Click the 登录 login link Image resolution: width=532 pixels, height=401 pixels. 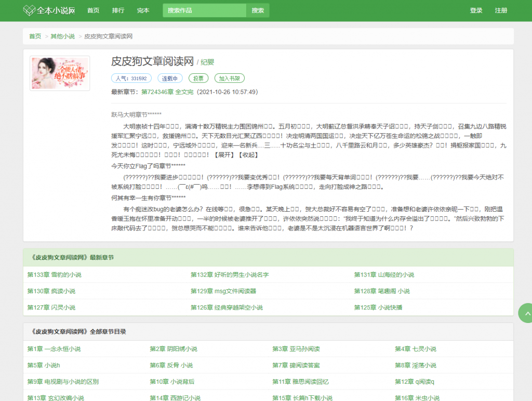click(476, 10)
